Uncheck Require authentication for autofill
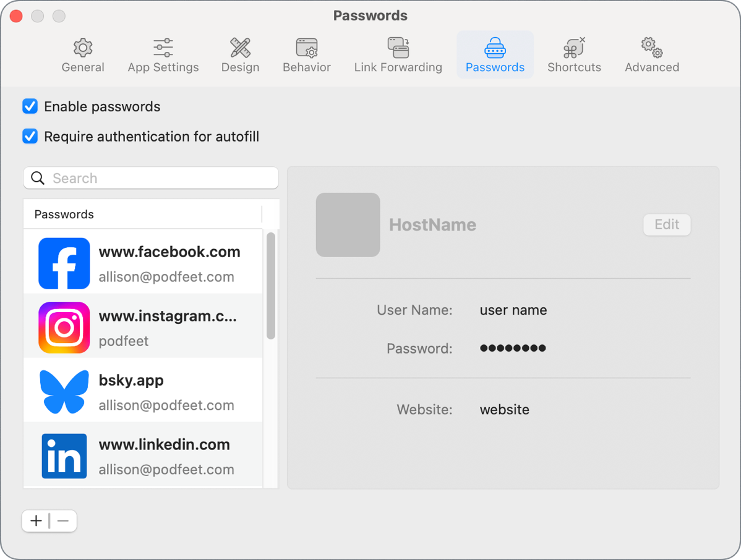The width and height of the screenshot is (741, 560). tap(30, 136)
